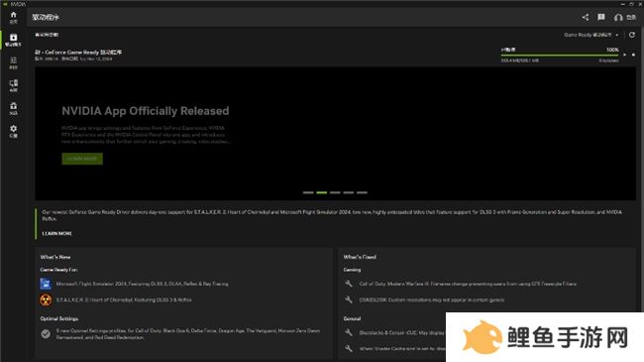Click the green LEARN MORE banner button
644x362 pixels.
point(82,159)
